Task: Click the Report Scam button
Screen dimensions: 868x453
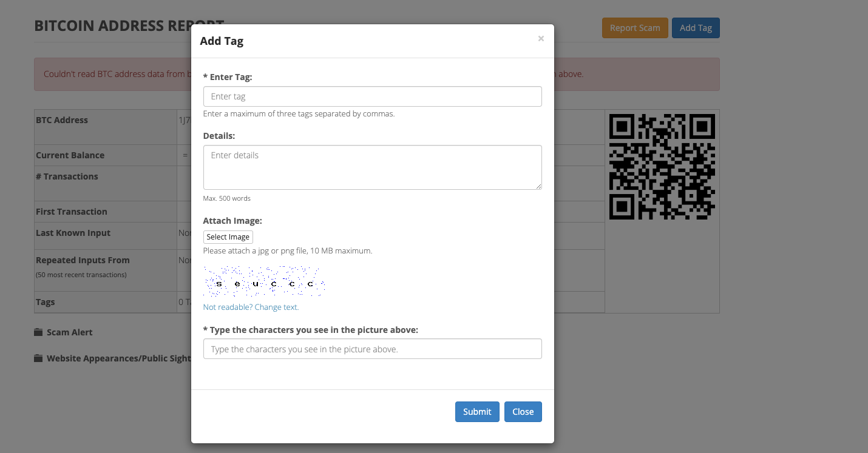Action: 635,28
